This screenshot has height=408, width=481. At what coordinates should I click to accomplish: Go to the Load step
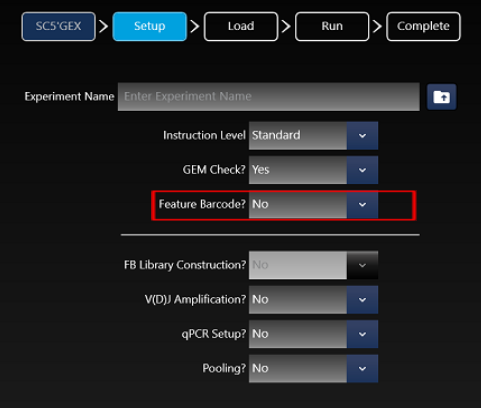(241, 26)
